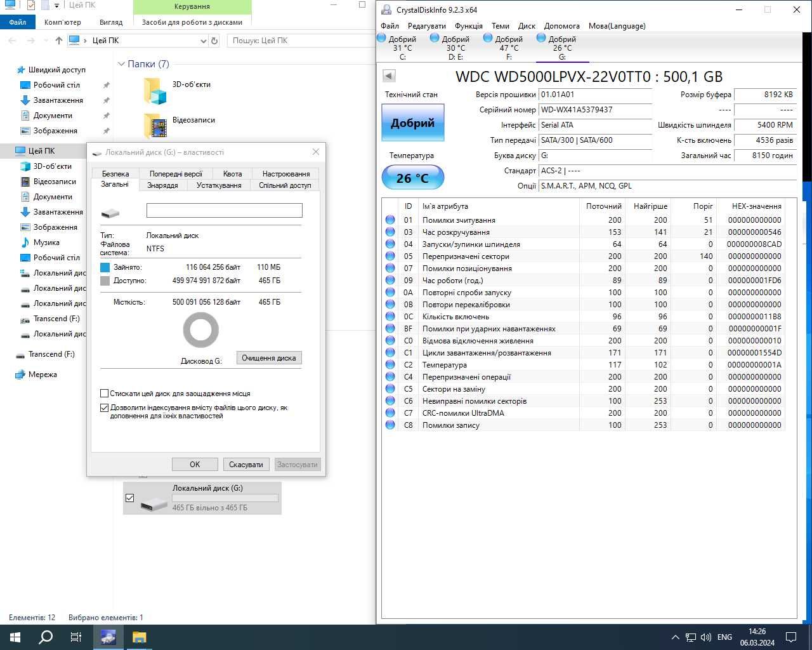Click the Серійний номер value field

coord(595,110)
